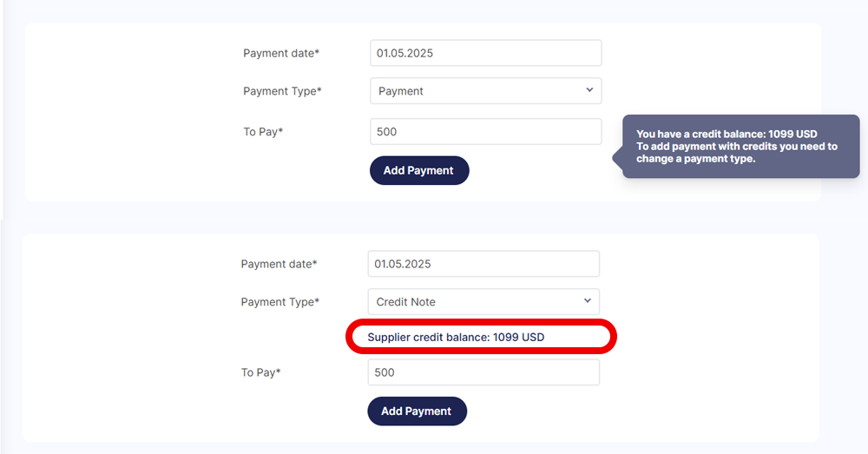This screenshot has height=454, width=868.
Task: Focus the Payment date field above the 'Payment' type
Action: (486, 53)
